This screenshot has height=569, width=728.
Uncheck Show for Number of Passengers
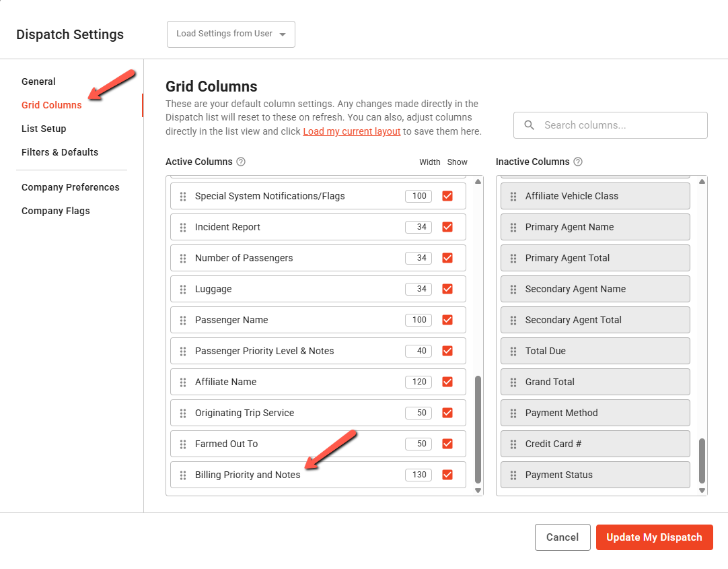[447, 258]
